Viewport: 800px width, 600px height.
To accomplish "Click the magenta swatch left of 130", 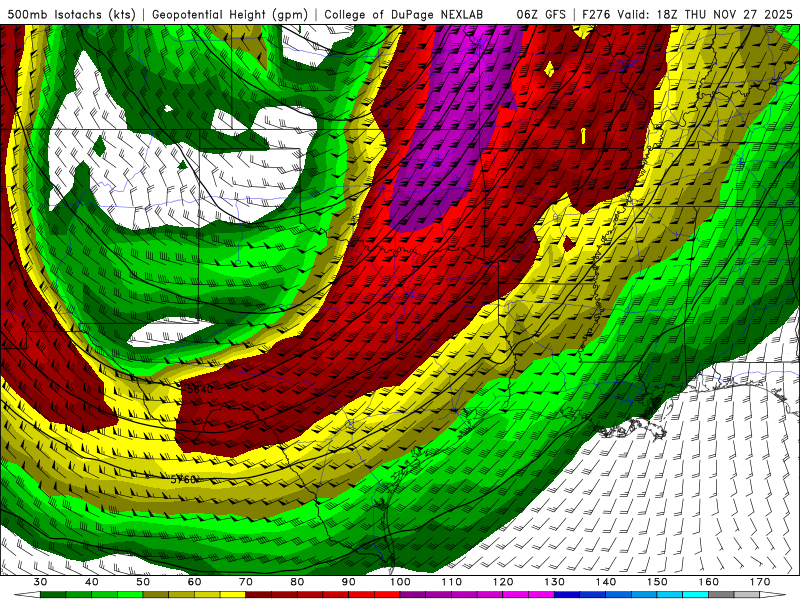I will [x=542, y=595].
